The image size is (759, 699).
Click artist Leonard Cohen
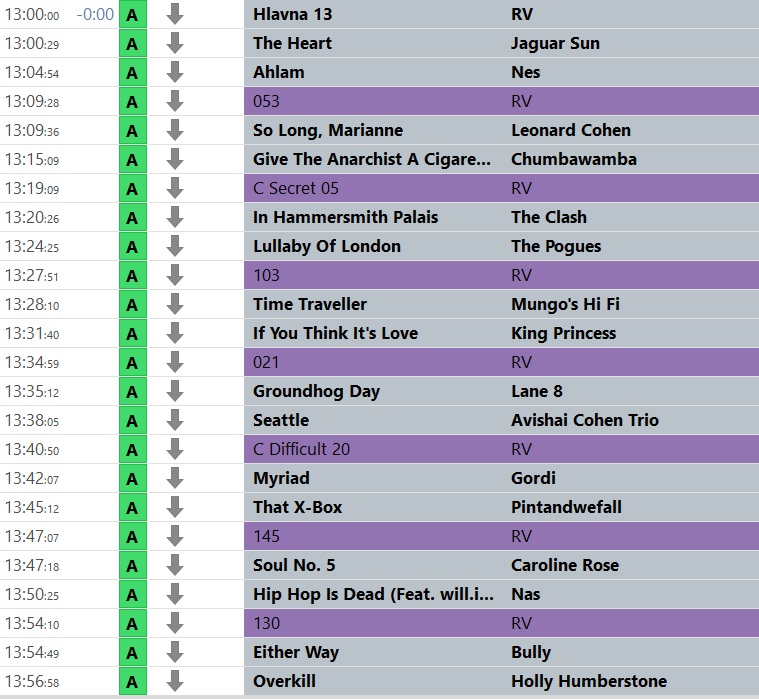(x=571, y=130)
